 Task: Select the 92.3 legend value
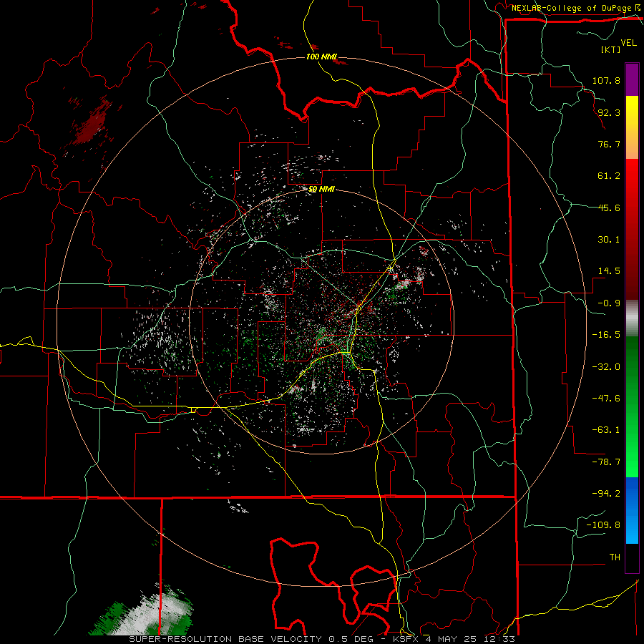(609, 112)
